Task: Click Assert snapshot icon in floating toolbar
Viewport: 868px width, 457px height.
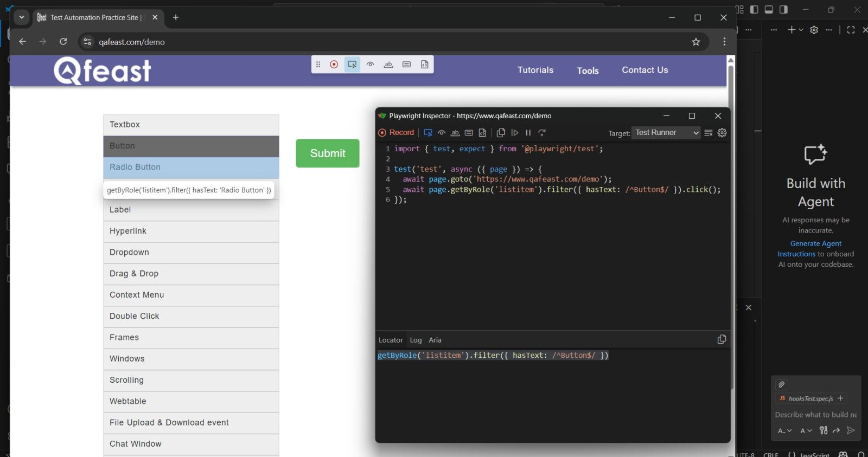Action: 425,65
